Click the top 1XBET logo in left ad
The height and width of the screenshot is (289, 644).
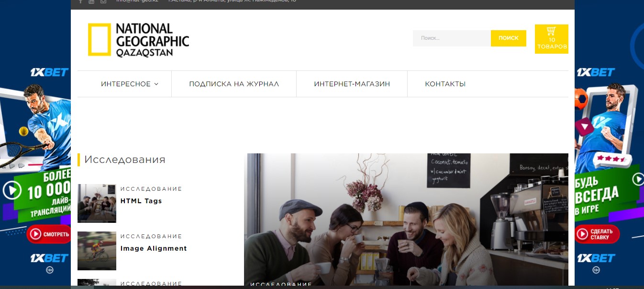point(49,73)
